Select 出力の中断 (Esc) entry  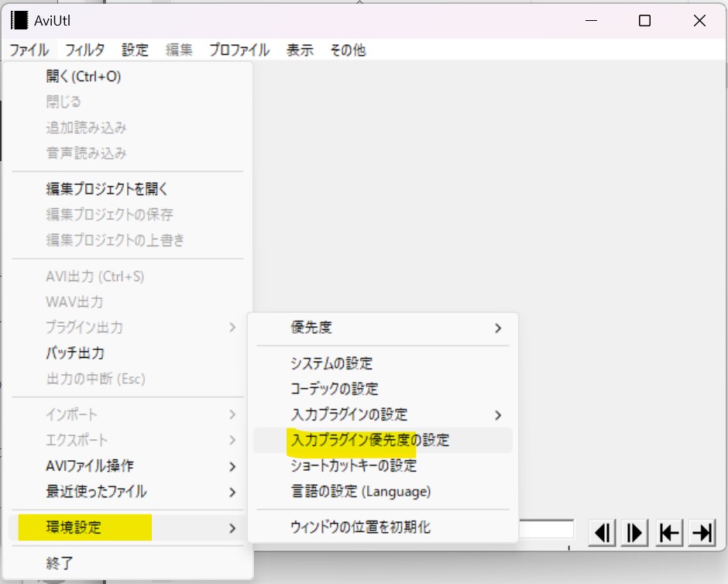tap(128, 378)
